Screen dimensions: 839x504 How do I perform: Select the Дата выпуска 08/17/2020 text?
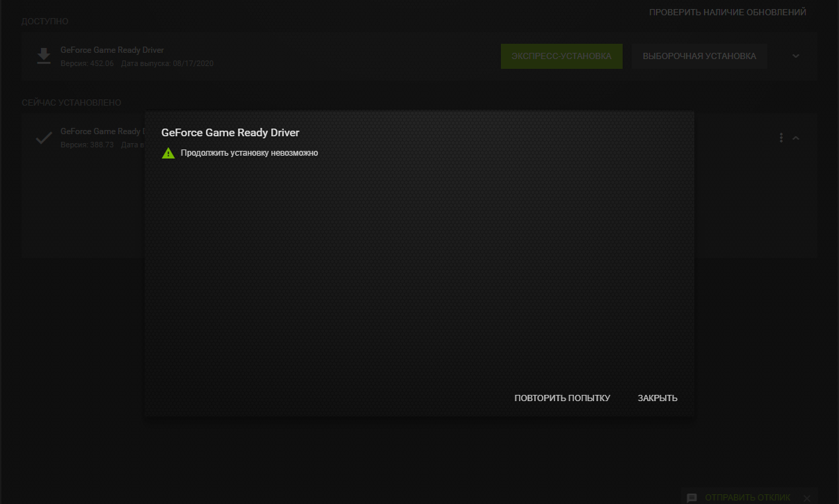tap(167, 63)
